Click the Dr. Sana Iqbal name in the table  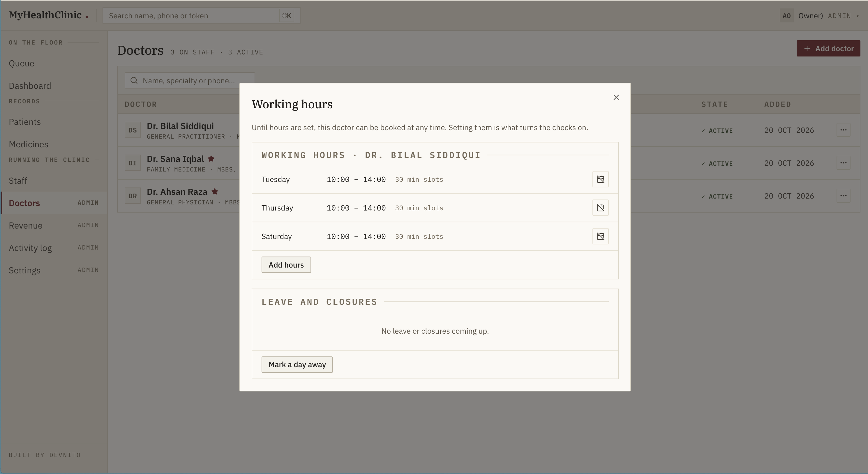[175, 159]
